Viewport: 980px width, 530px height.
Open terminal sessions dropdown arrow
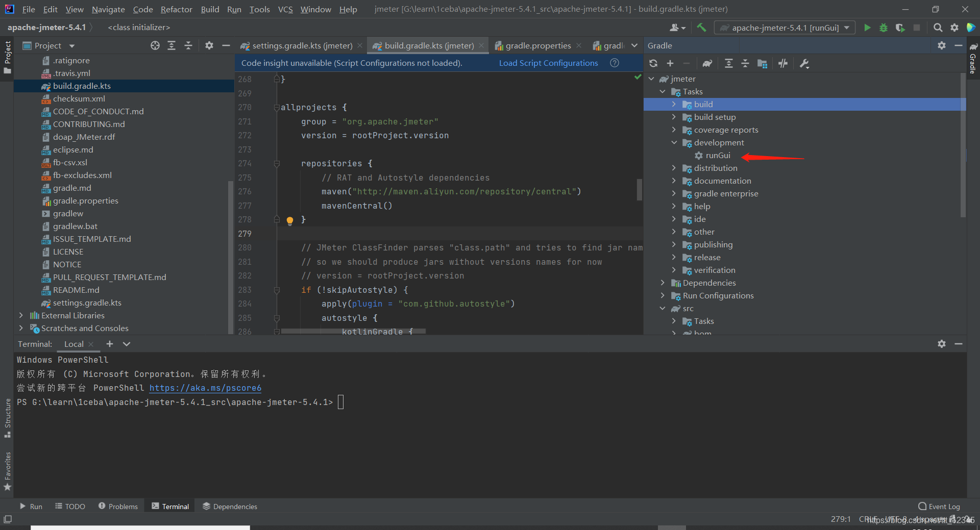click(x=127, y=344)
